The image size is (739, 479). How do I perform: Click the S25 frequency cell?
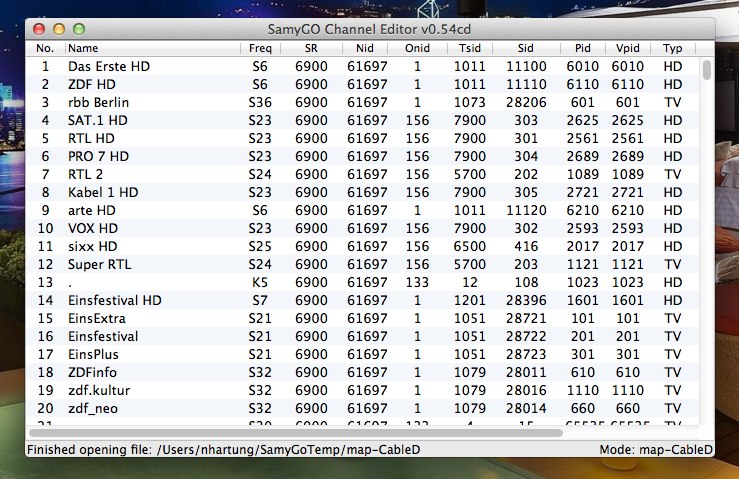coord(260,246)
